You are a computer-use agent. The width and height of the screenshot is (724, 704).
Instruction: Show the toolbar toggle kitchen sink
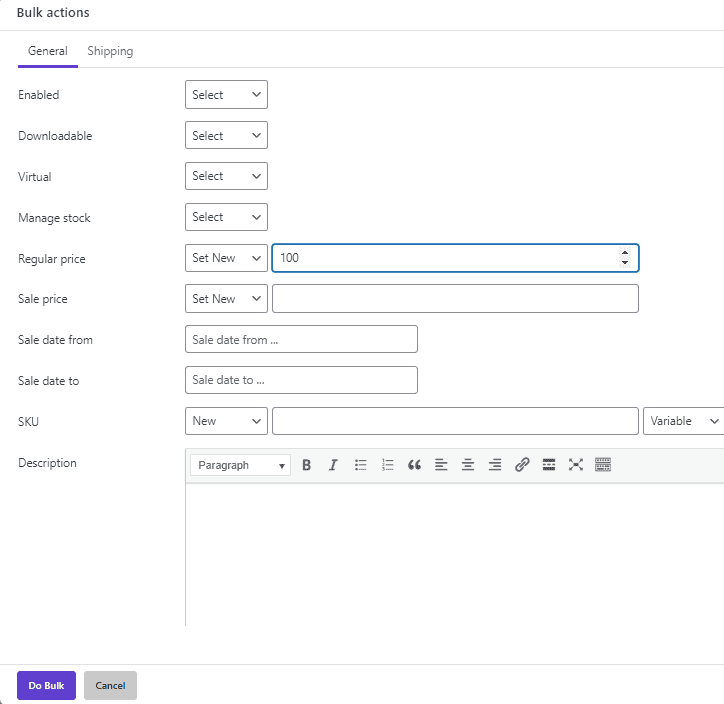pos(603,465)
